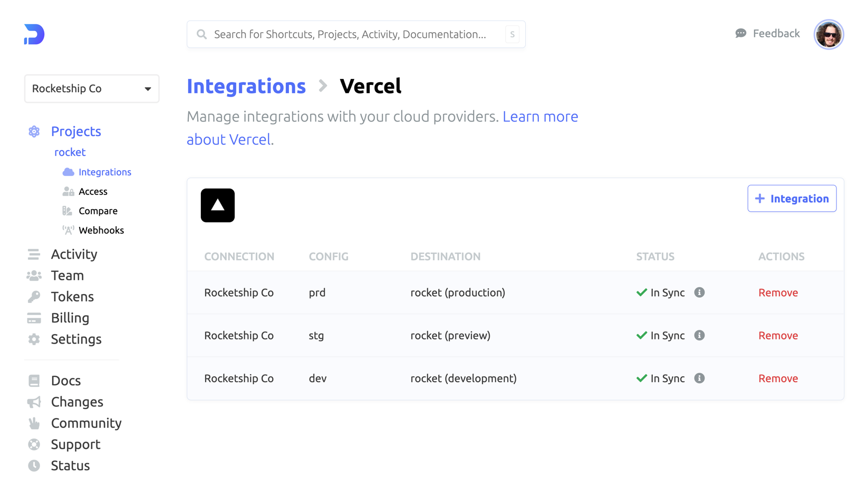Remove the dev development integration
The width and height of the screenshot is (868, 488).
(x=778, y=378)
